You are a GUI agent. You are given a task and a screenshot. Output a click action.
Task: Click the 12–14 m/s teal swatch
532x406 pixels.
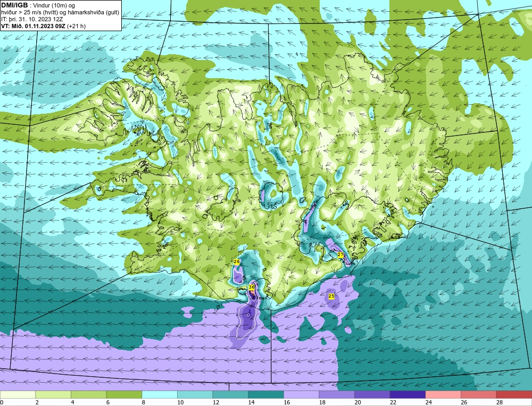click(230, 395)
